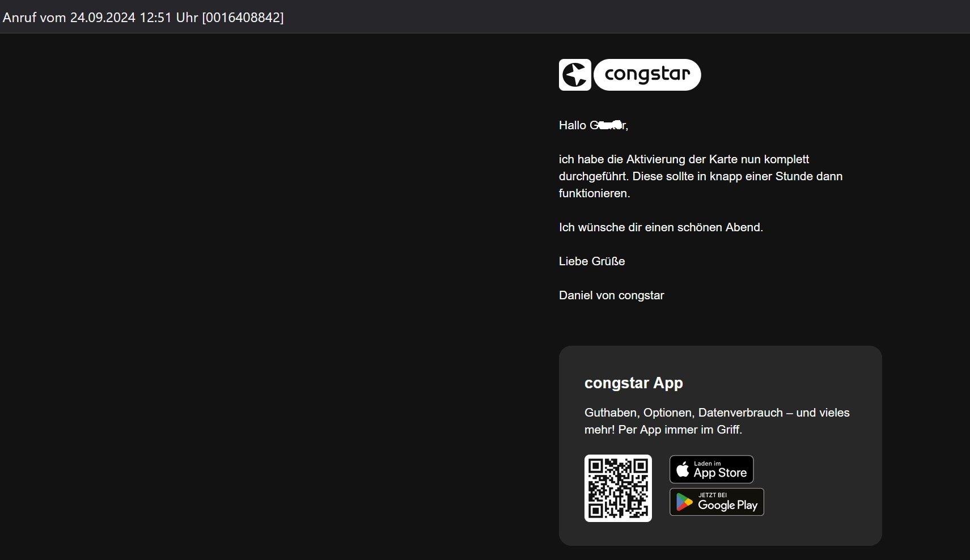Click the congstar App QR code

point(618,488)
